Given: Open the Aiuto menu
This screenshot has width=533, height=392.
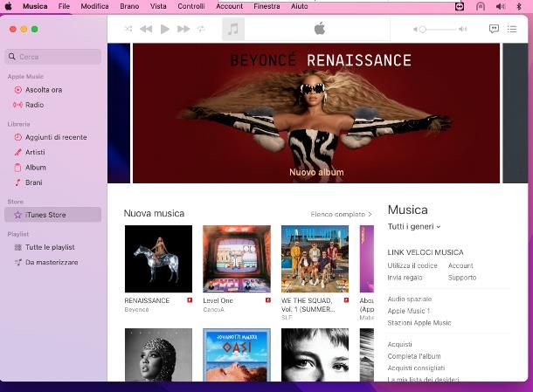Looking at the screenshot, I should [x=300, y=6].
